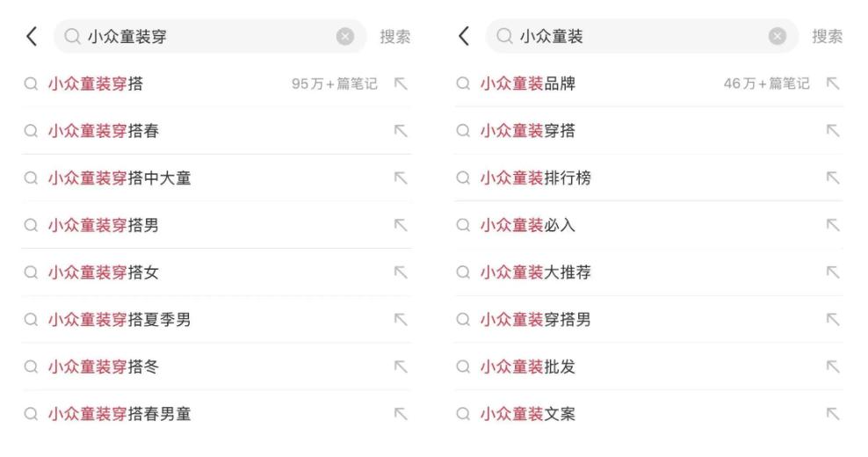Open the suggestion 小众童装文案
Viewport: 868px width, 457px height.
tap(527, 414)
